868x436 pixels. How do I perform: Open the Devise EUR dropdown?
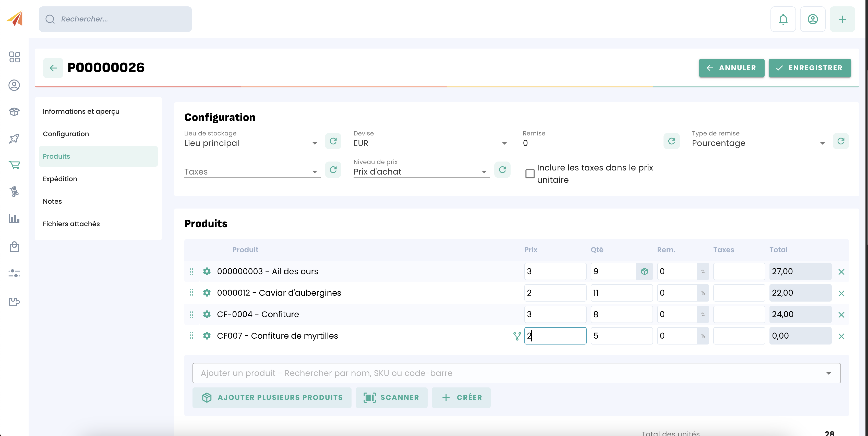(431, 143)
